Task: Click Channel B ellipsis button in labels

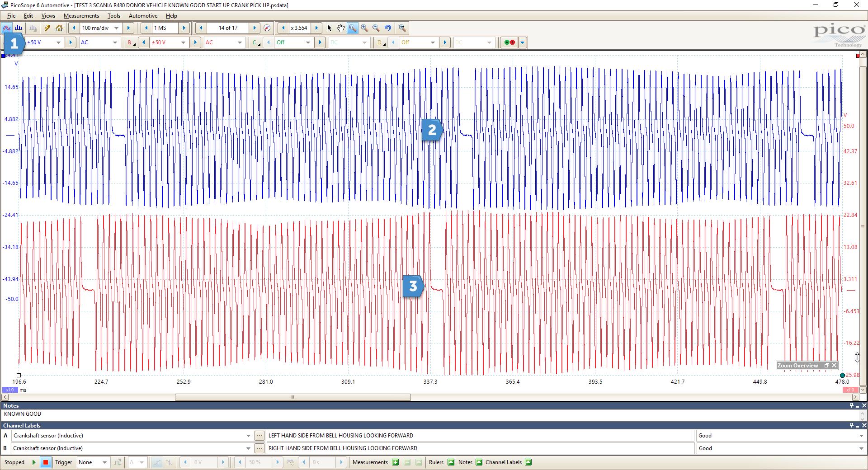Action: 259,448
